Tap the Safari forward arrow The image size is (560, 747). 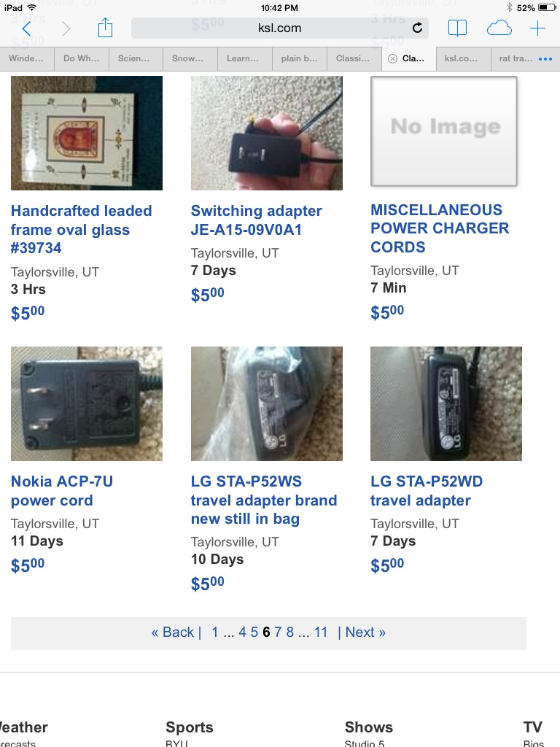[66, 28]
